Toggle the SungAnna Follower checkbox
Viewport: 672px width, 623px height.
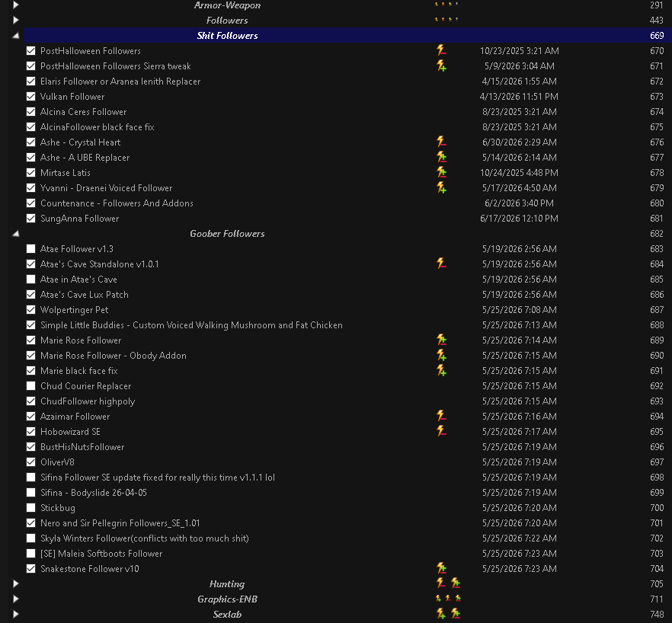[x=30, y=219]
